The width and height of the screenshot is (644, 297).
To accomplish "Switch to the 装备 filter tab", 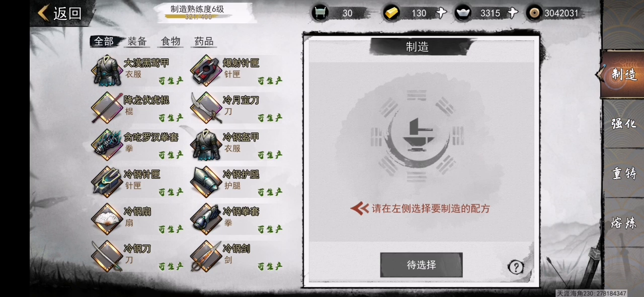I will [137, 41].
